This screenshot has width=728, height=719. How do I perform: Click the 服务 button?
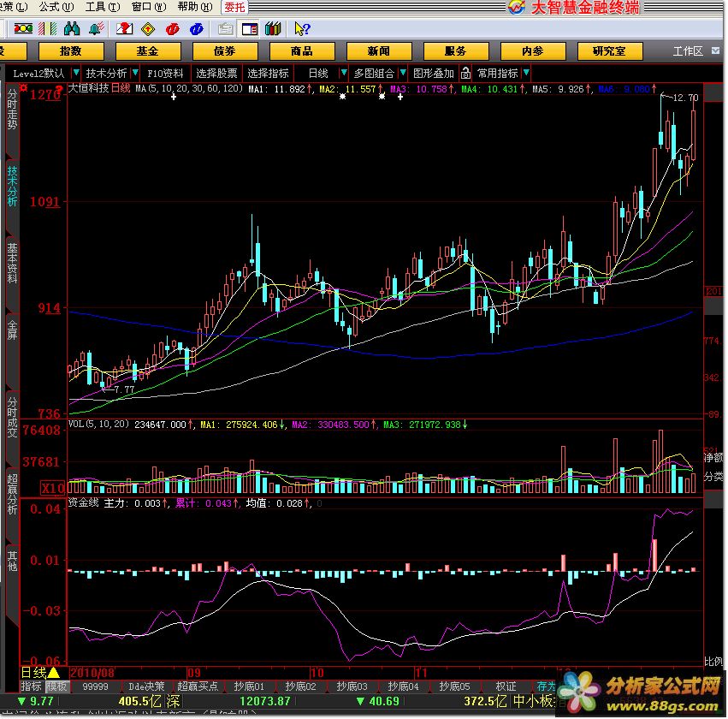coord(456,51)
